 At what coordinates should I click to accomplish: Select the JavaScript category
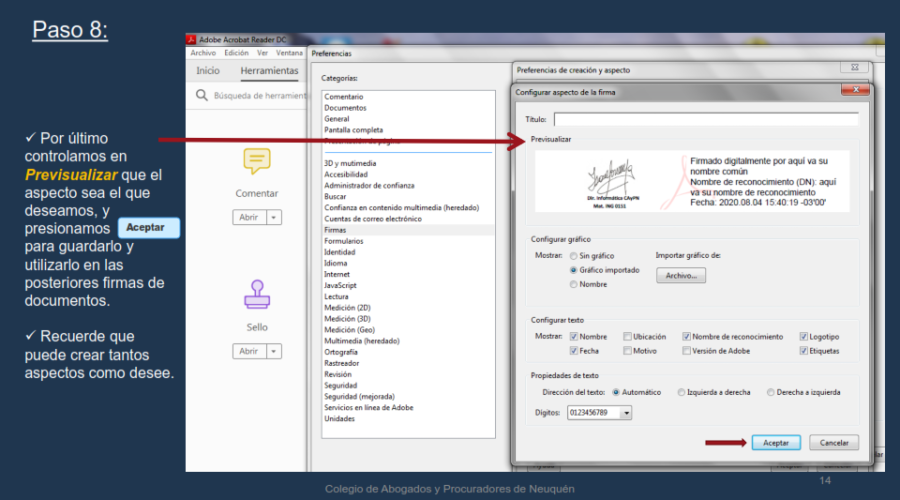[340, 285]
